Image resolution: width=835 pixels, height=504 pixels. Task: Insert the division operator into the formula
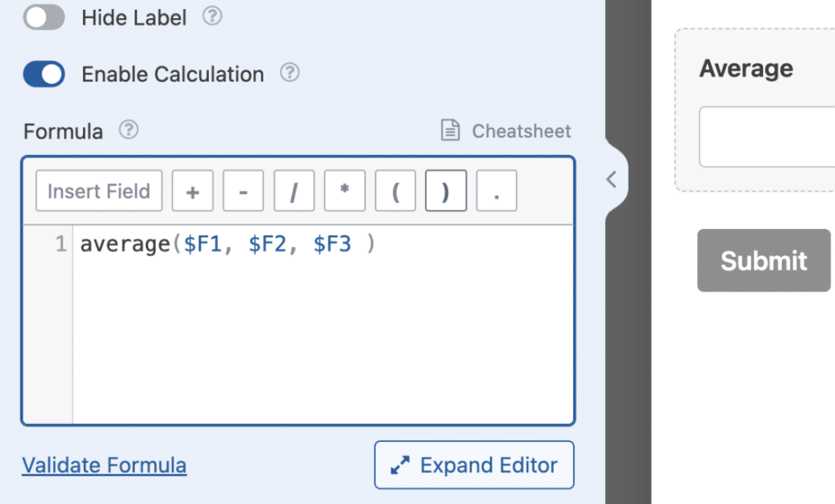[x=294, y=191]
